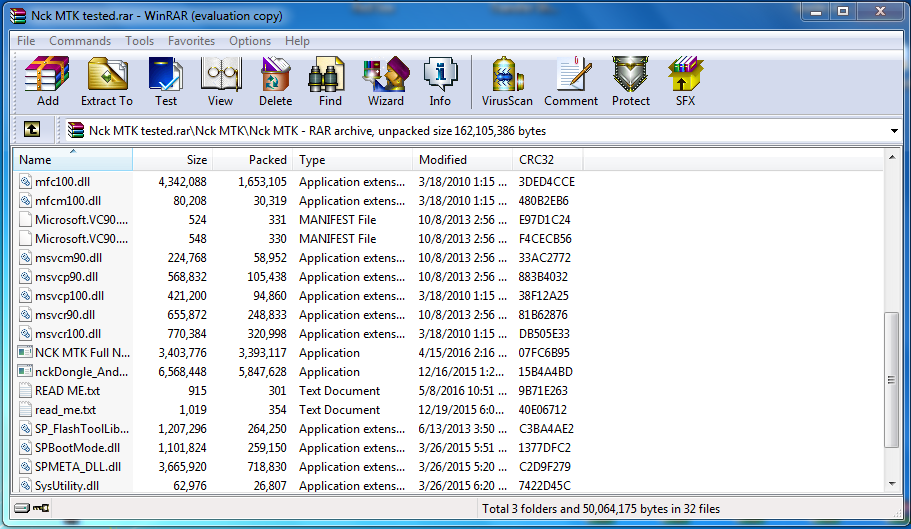The image size is (911, 529).
Task: Select the SPBootMode.dll file
Action: 77,448
